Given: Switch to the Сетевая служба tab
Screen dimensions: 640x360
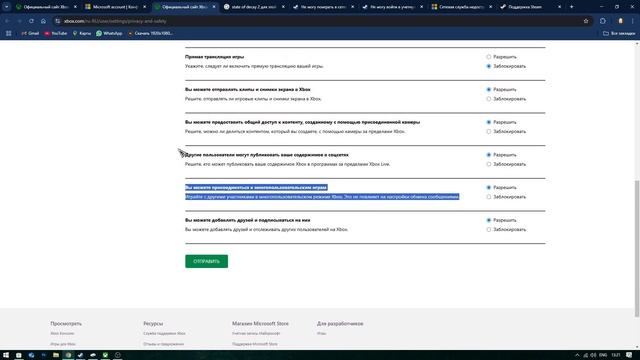Looking at the screenshot, I should coord(462,7).
